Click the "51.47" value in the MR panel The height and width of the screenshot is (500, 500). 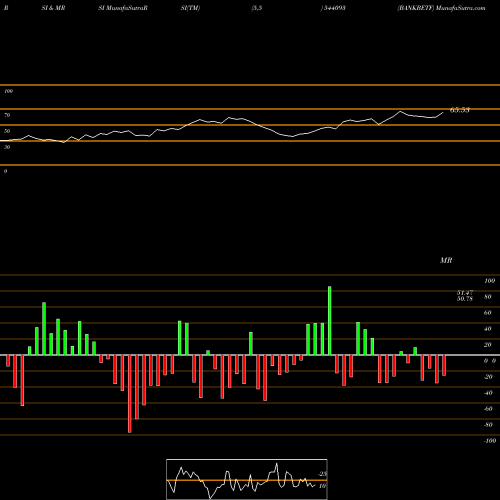click(465, 293)
